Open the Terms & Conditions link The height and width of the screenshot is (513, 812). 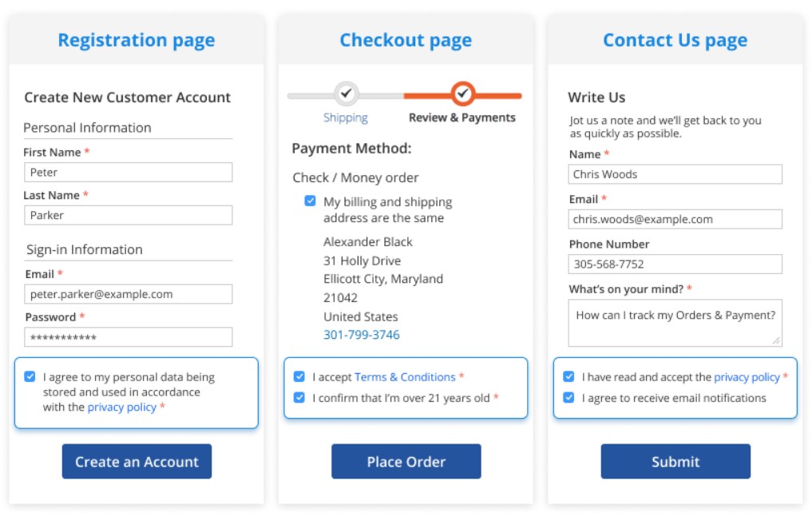point(405,377)
